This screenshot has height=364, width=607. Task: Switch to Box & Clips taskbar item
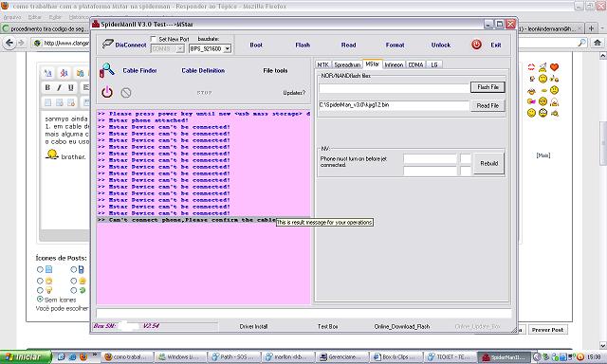[x=396, y=356]
